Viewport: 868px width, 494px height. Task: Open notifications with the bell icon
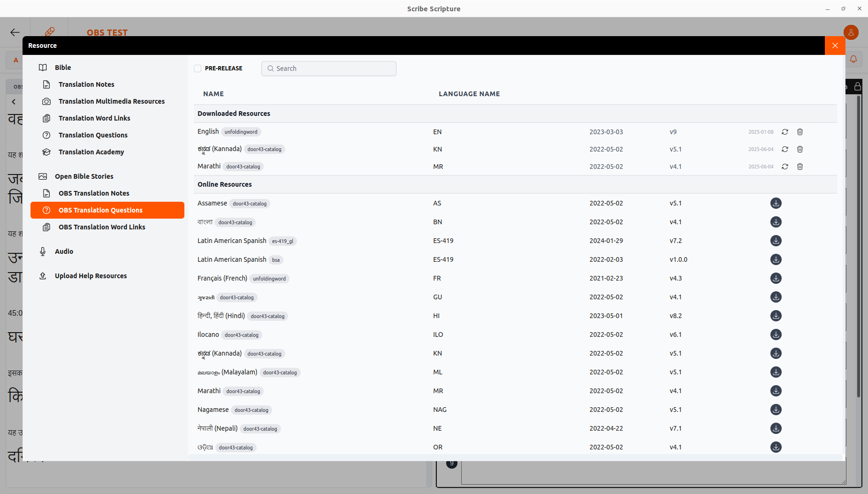[853, 59]
